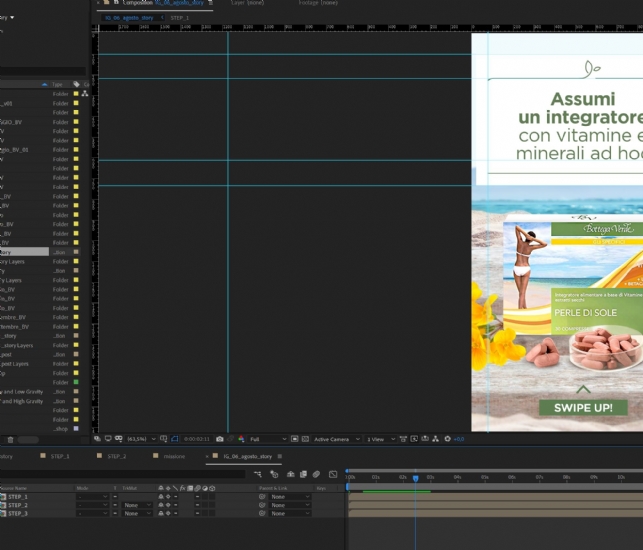Screen dimensions: 643x550
Task: Click the Type column header in Project panel
Action: [x=57, y=84]
